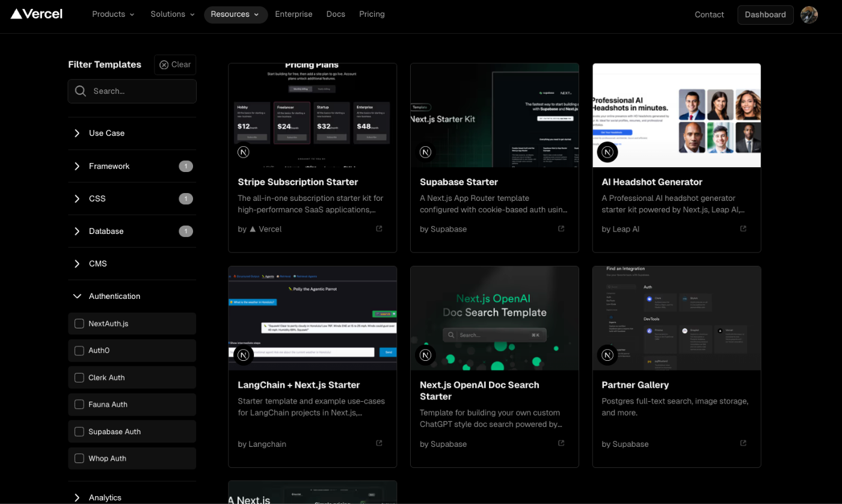Click 'by Langchain' author text
842x504 pixels.
pyautogui.click(x=262, y=444)
